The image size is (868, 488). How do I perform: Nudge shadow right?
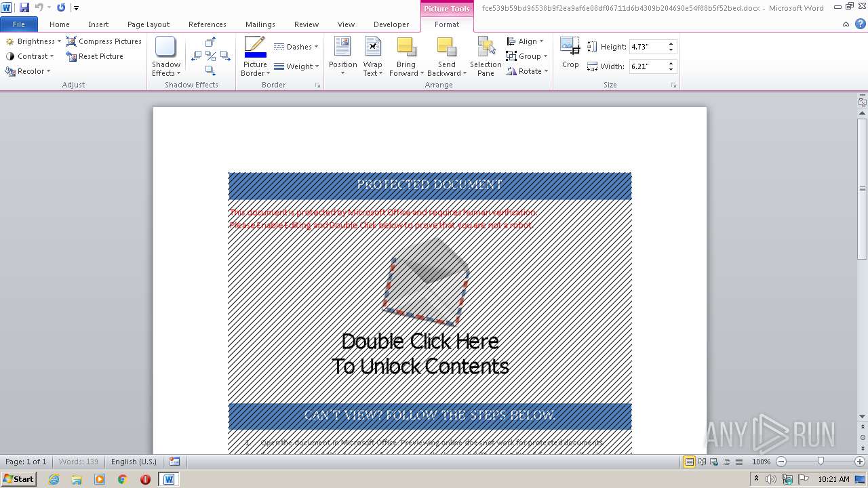[x=224, y=56]
